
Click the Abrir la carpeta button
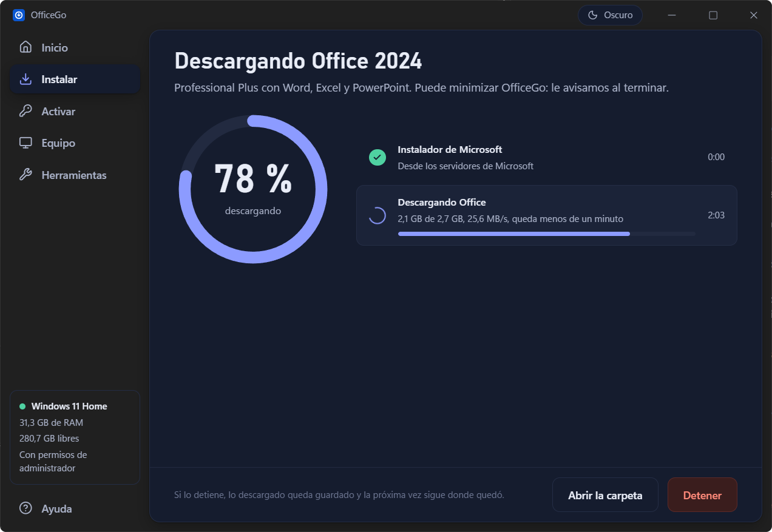point(605,495)
